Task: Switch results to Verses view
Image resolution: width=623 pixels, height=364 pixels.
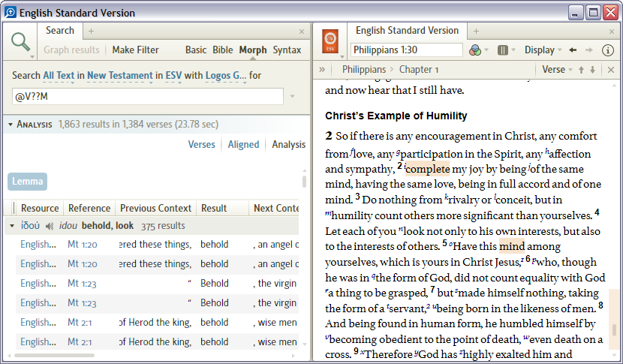Action: coord(201,145)
